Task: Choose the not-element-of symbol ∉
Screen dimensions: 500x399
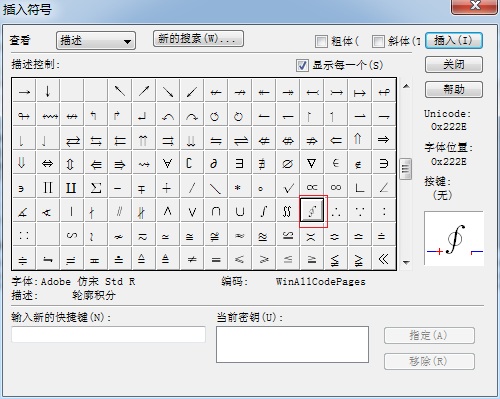Action: pos(360,163)
